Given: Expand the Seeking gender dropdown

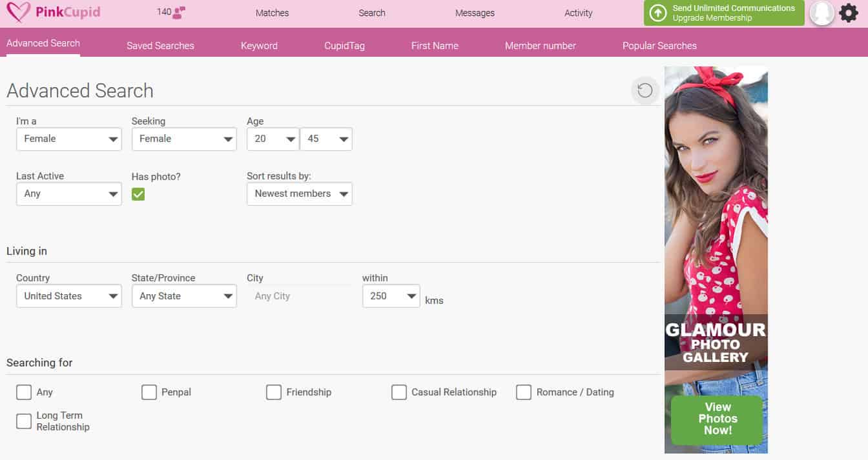Looking at the screenshot, I should point(184,139).
